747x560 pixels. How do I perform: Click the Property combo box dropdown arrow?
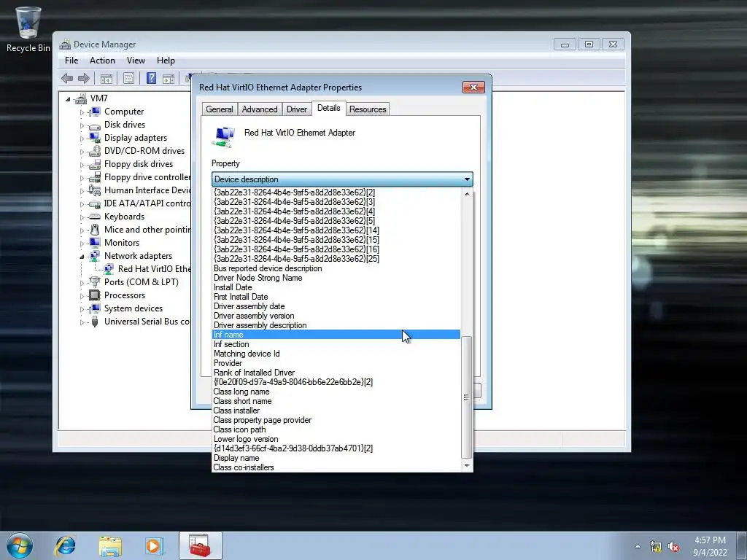click(467, 179)
